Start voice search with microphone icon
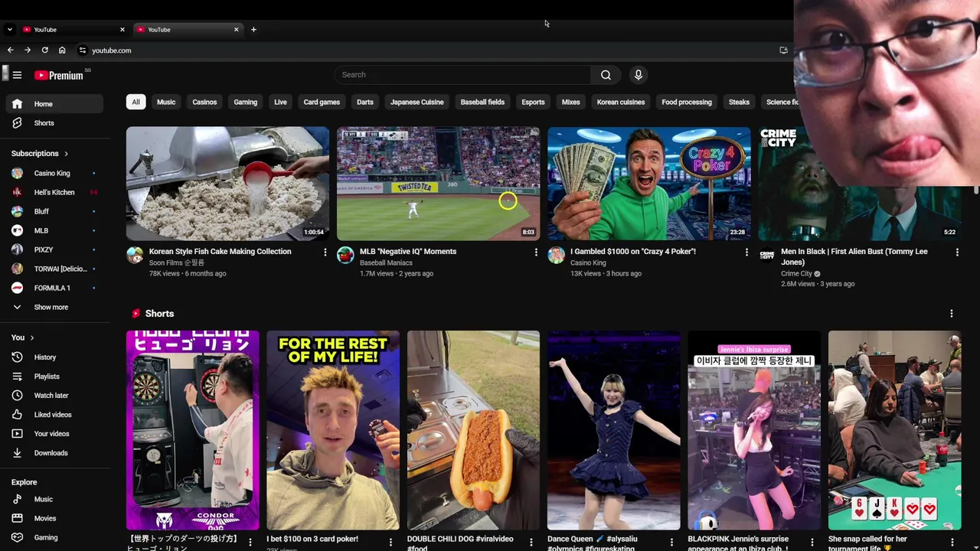Screen dimensions: 980x551 pos(639,75)
